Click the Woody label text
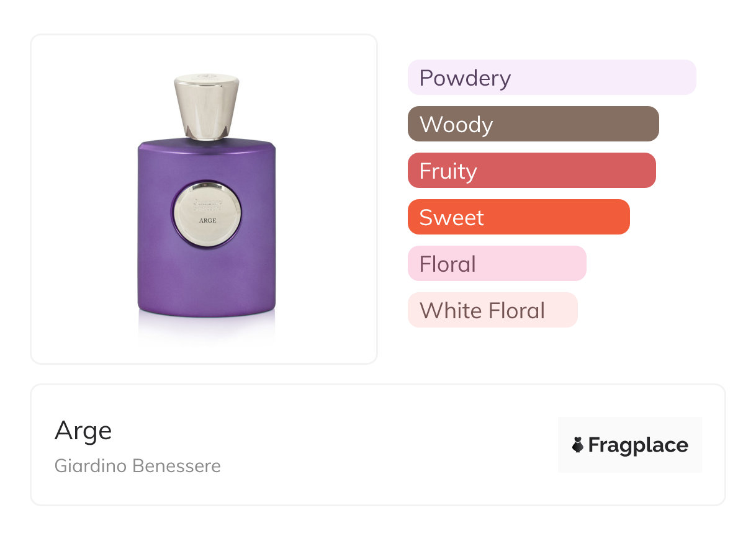The height and width of the screenshot is (536, 756). pos(456,125)
